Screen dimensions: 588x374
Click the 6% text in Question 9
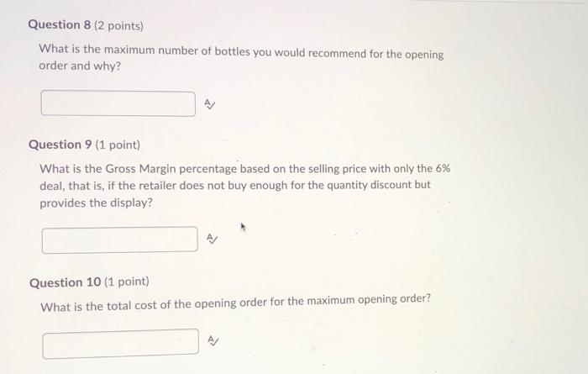[x=443, y=168]
